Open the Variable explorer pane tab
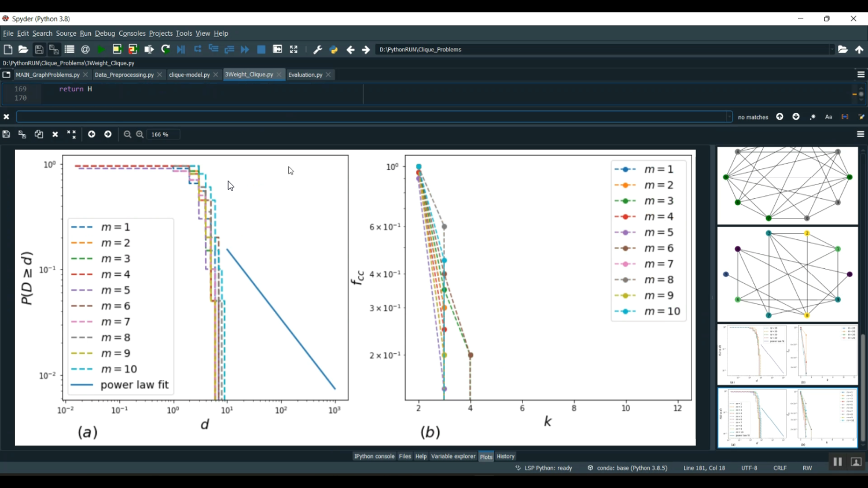The width and height of the screenshot is (868, 488). (x=453, y=456)
